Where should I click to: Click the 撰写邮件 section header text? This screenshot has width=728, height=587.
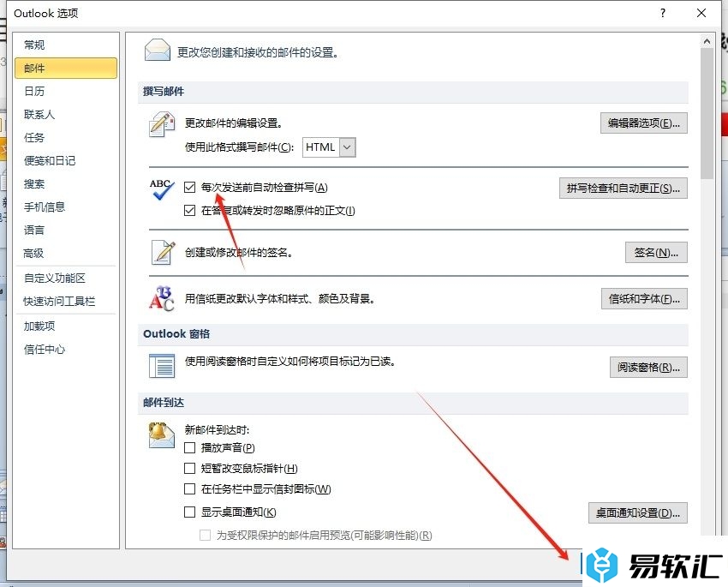coord(164,92)
